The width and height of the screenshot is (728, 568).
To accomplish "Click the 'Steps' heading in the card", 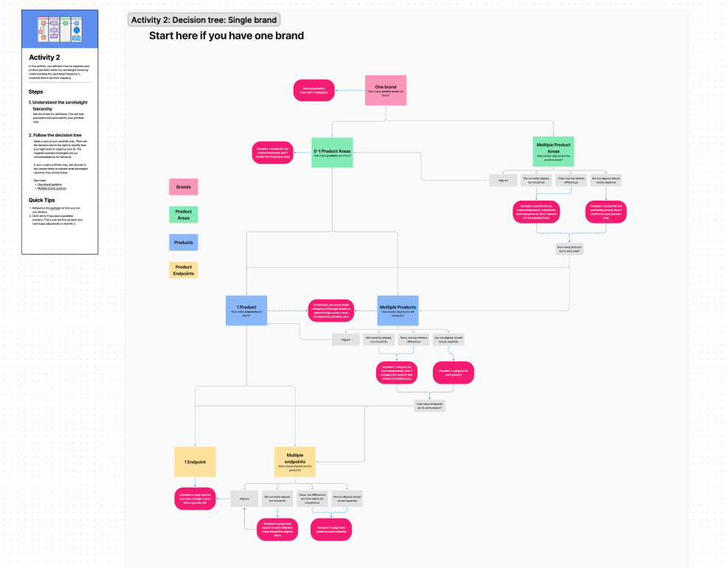I will 35,92.
